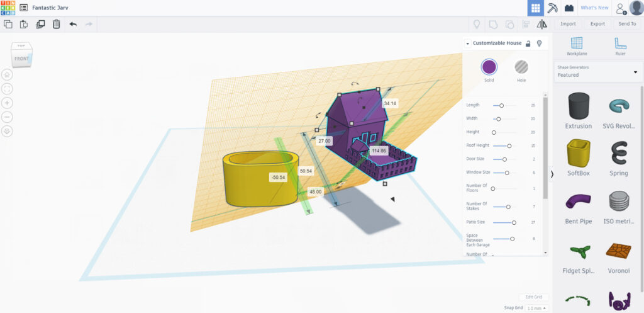
Task: Click the Align tool icon
Action: [x=526, y=25]
